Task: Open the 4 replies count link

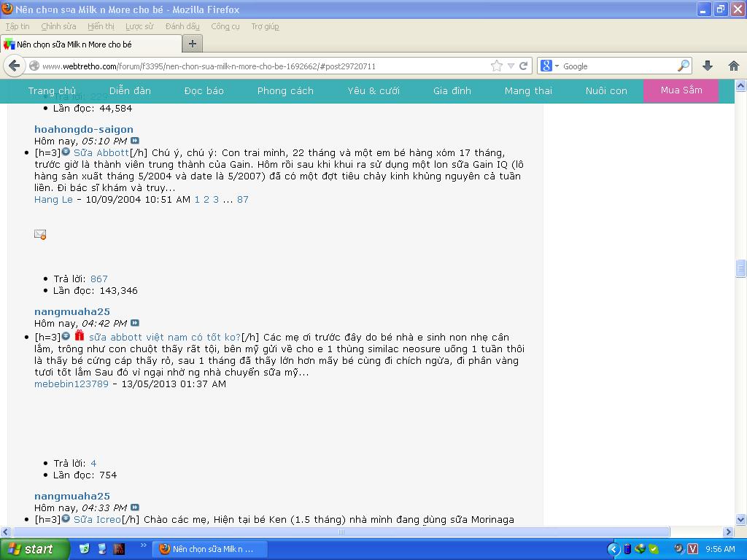Action: (93, 463)
